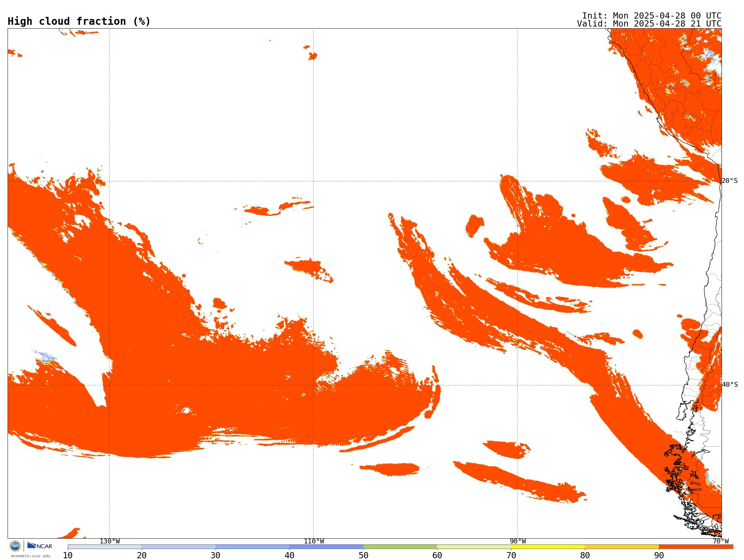
Task: Click the latitude label '40°S'
Action: [x=730, y=385]
